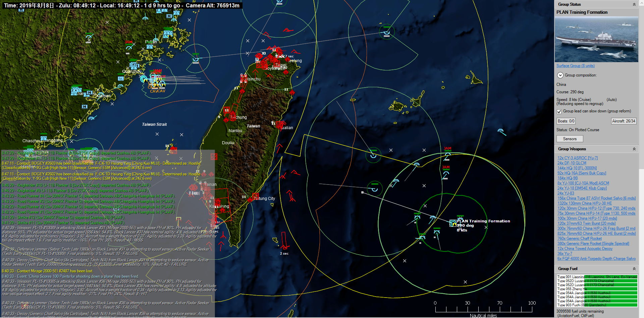Viewport: 644px width, 318px height.
Task: Click the time and camera altitude status bar
Action: [122, 5]
